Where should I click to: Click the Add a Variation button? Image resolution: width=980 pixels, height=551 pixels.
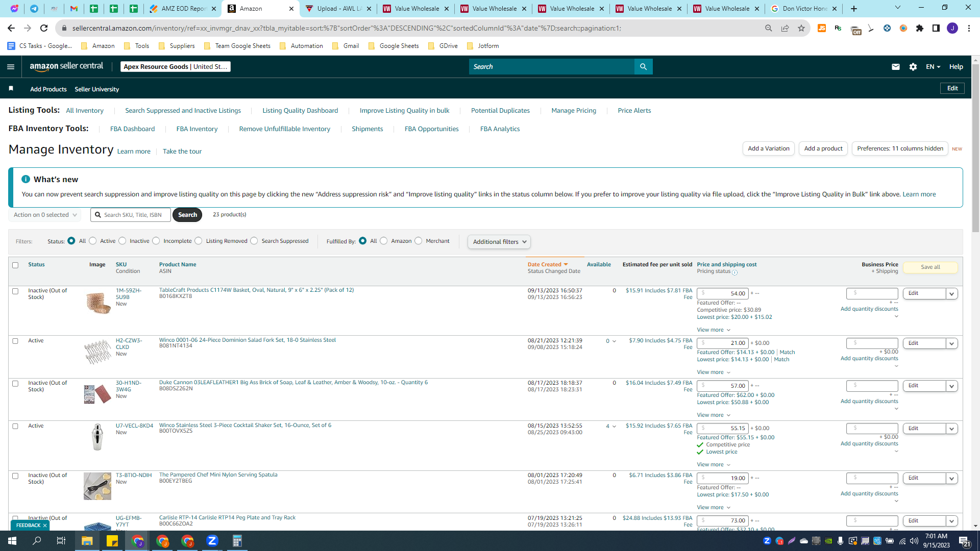[x=769, y=148]
